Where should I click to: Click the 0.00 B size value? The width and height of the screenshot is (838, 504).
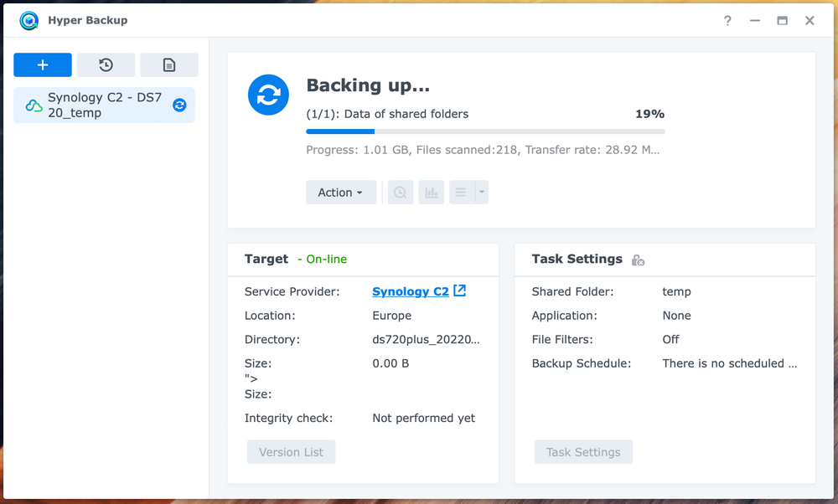(x=391, y=363)
